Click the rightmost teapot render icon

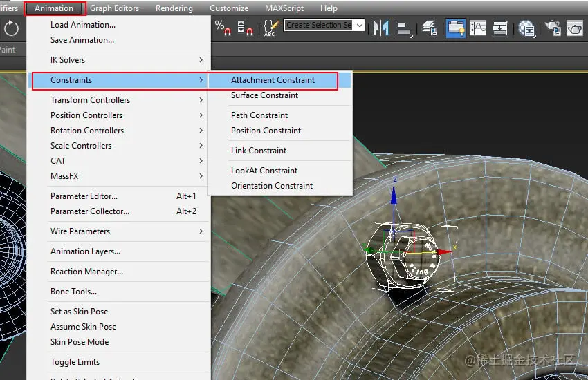575,28
